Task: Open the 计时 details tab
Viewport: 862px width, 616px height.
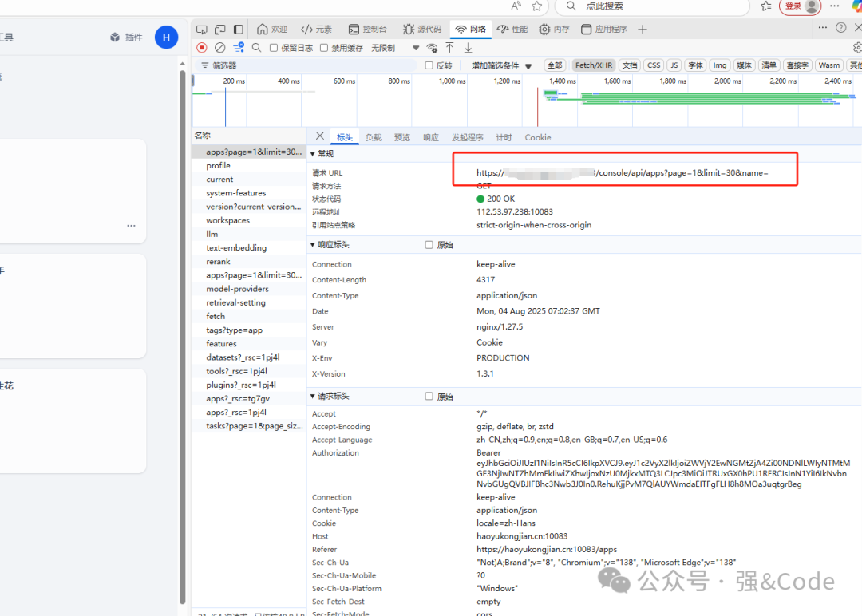Action: click(x=504, y=137)
